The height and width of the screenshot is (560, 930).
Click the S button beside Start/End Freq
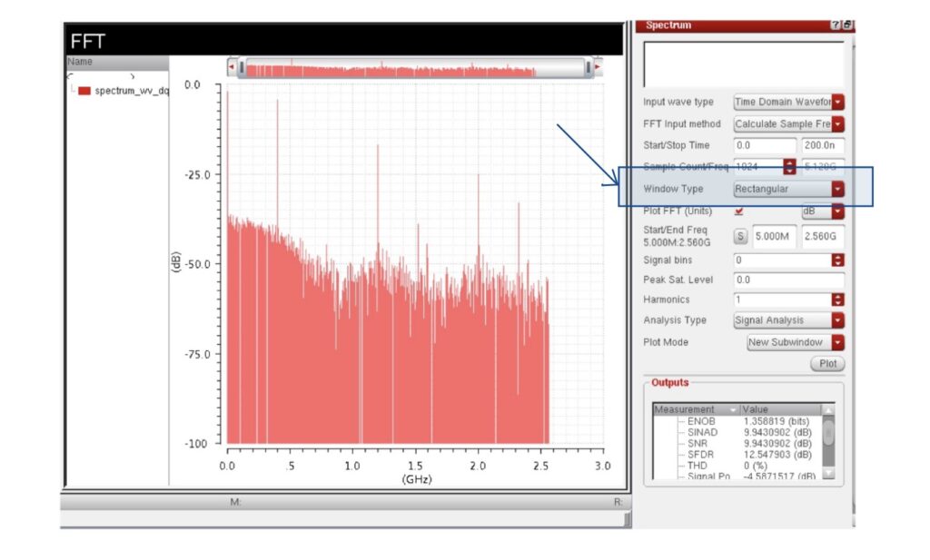point(740,237)
